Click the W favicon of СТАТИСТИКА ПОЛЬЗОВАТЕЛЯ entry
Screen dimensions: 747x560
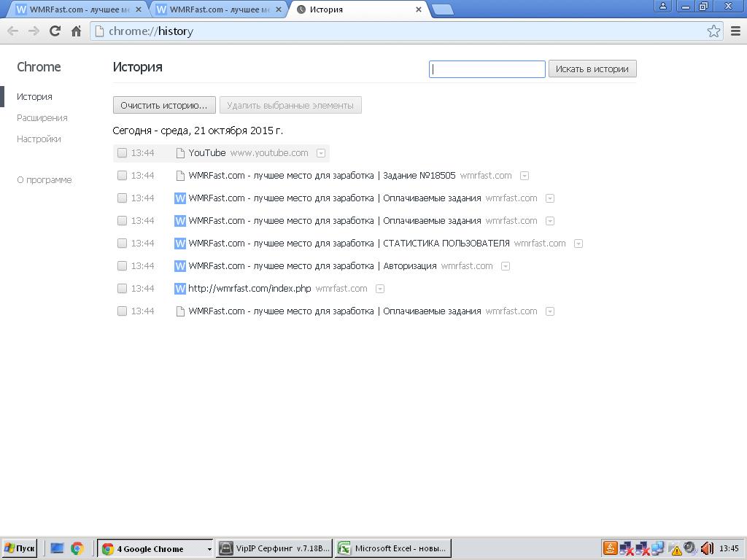[x=180, y=244]
